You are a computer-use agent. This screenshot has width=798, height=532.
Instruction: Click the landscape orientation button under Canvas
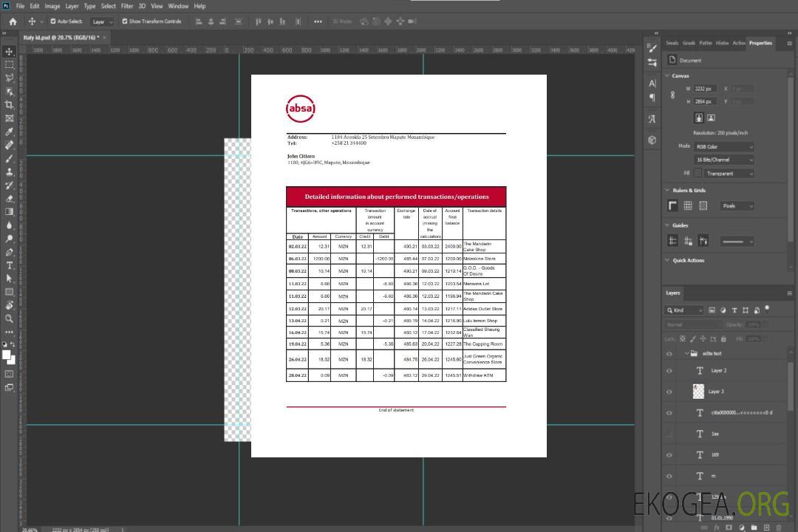[x=711, y=117]
